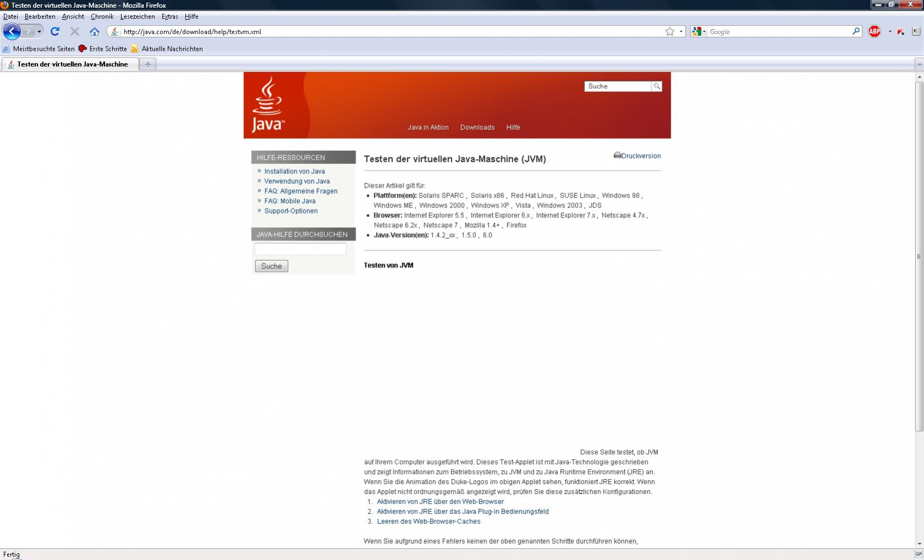Open the Erste Schritte bookmark
This screenshot has width=924, height=560.
pos(102,48)
